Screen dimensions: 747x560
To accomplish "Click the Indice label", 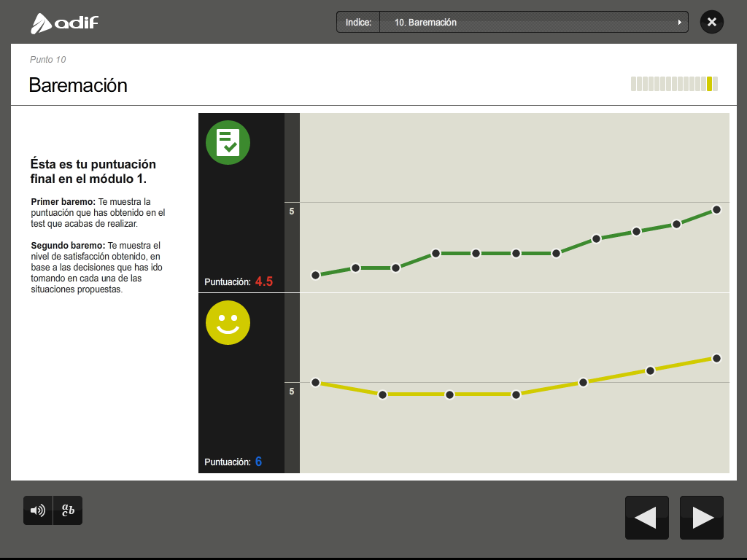I will click(x=358, y=23).
